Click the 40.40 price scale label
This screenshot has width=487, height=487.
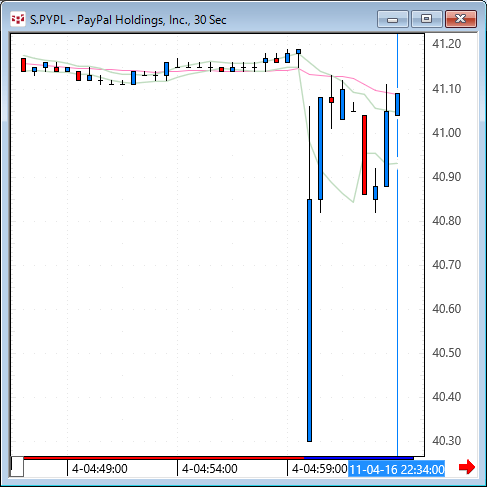(446, 397)
